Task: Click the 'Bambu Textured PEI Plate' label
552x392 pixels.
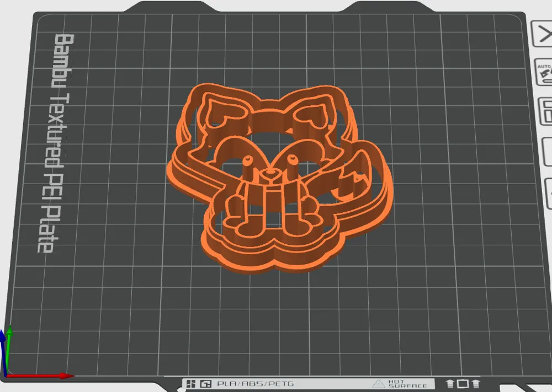Action: coord(56,143)
